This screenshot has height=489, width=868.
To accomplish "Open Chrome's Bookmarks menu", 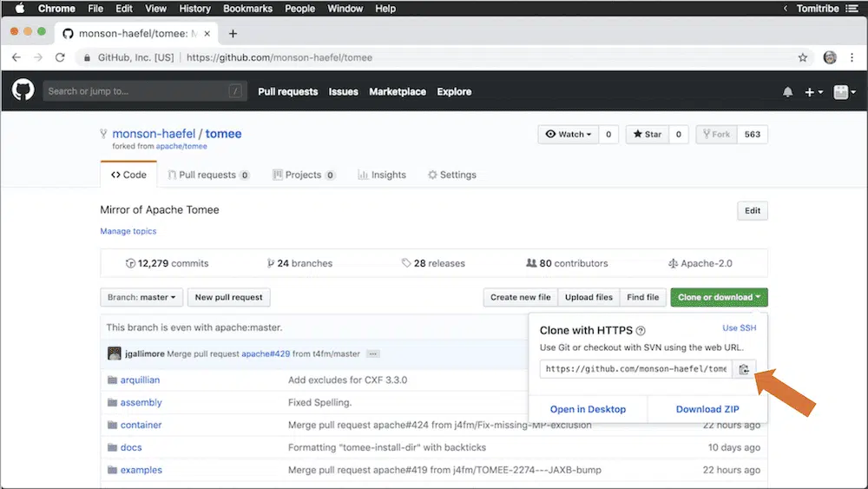I will (247, 9).
